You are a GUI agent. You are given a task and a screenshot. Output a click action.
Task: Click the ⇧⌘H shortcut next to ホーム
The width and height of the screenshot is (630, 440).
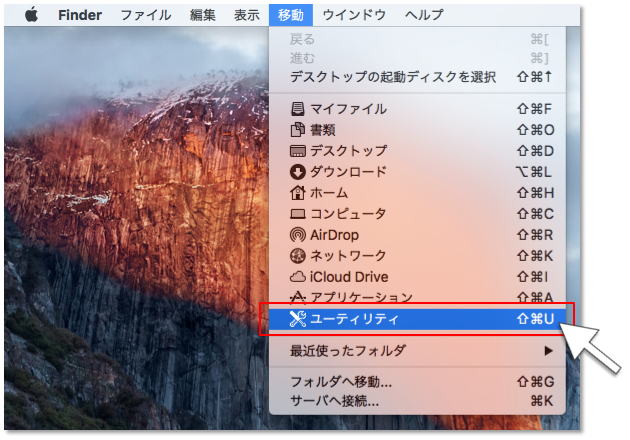click(535, 193)
